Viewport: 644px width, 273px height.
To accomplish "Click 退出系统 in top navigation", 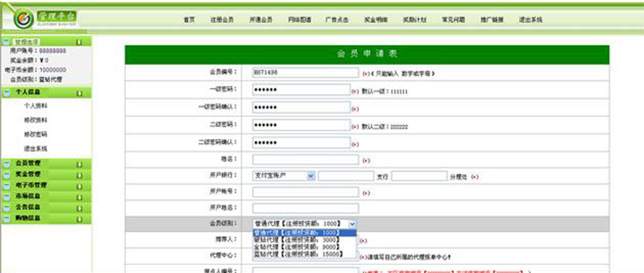I will coord(531,20).
